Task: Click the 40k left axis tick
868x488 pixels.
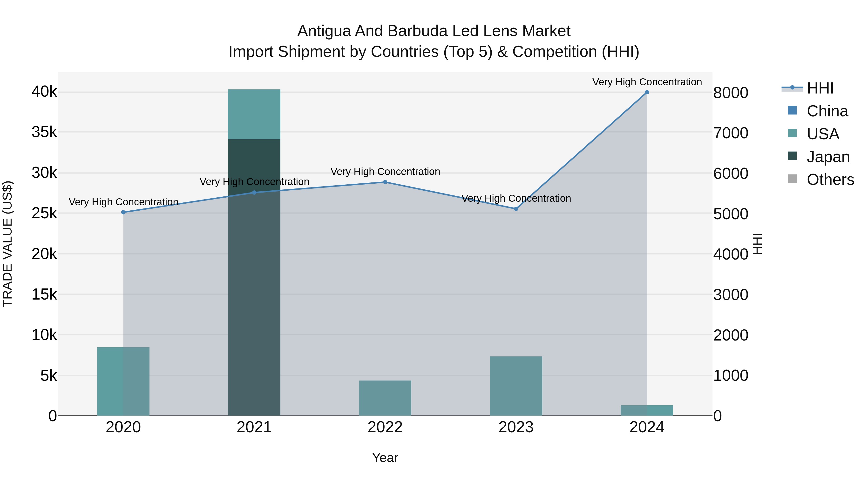Action: pos(44,92)
